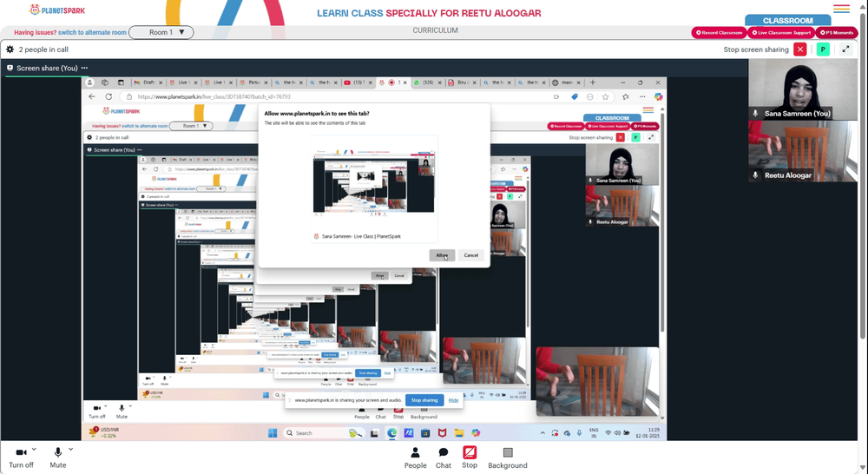Open the Room 1 dropdown in top bar
Viewport: 868px width, 474px height.
click(x=161, y=32)
